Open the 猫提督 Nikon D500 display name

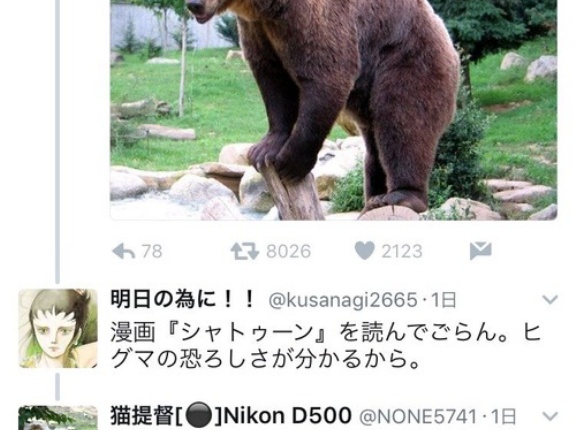point(231,416)
